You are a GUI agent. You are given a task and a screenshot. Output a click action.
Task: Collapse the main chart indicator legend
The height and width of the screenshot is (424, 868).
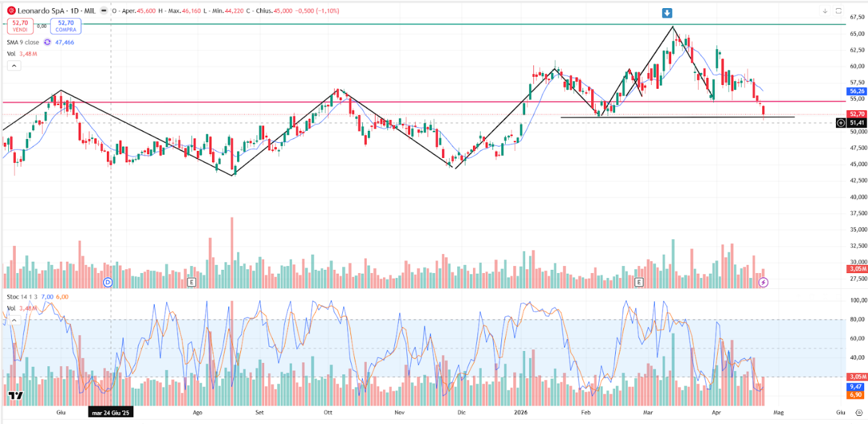[x=13, y=65]
